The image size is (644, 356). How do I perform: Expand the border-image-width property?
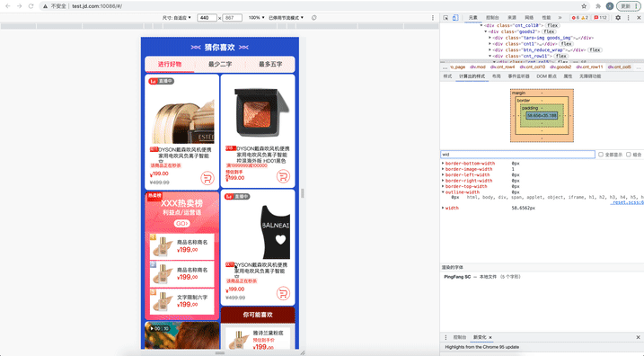coord(443,169)
